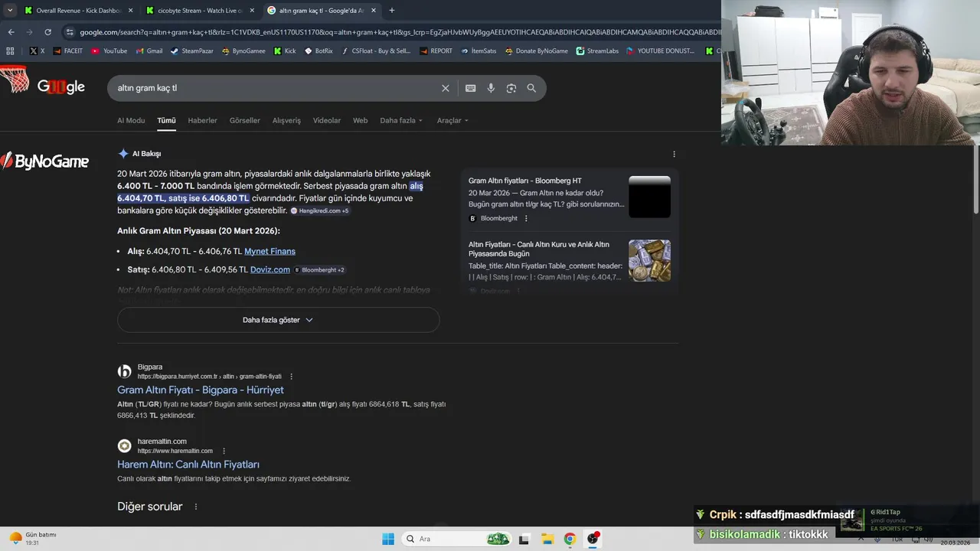The width and height of the screenshot is (980, 551).
Task: Open the on-screen keyboard input tool
Action: (x=471, y=88)
